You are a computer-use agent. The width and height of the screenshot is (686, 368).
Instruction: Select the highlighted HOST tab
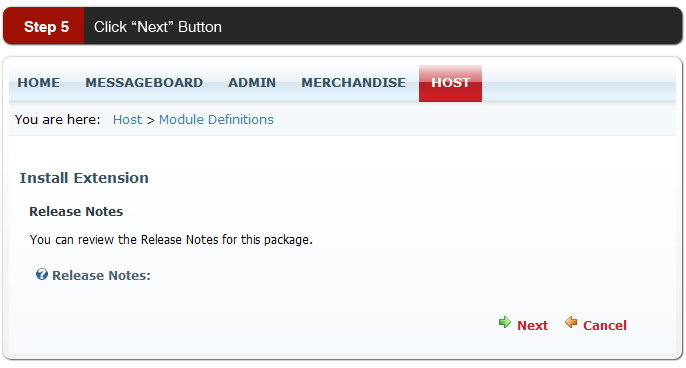coord(451,84)
